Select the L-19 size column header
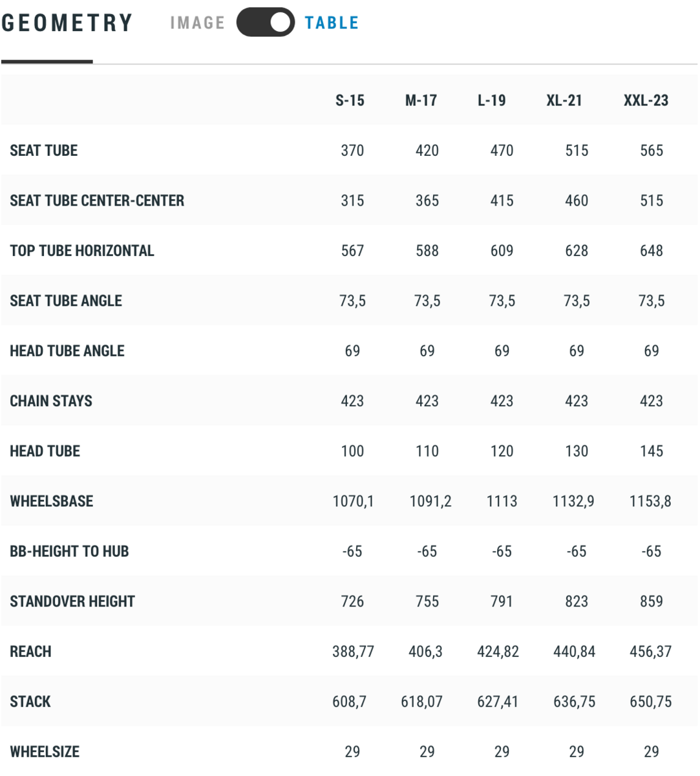The image size is (700, 776). [491, 101]
